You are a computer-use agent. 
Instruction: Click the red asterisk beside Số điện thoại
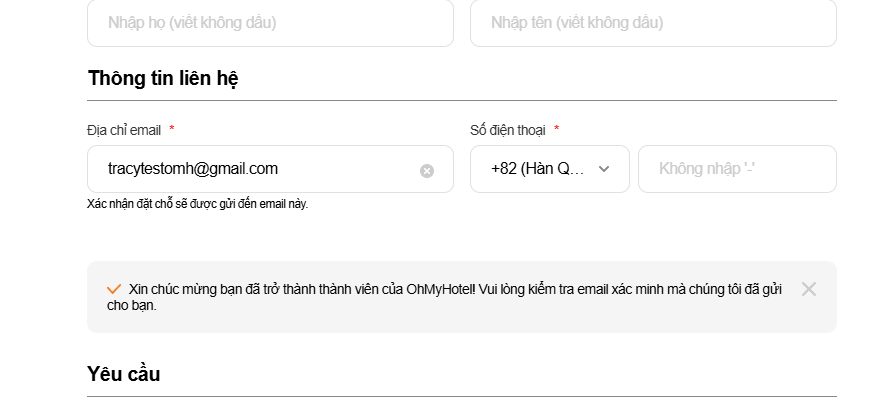557,129
